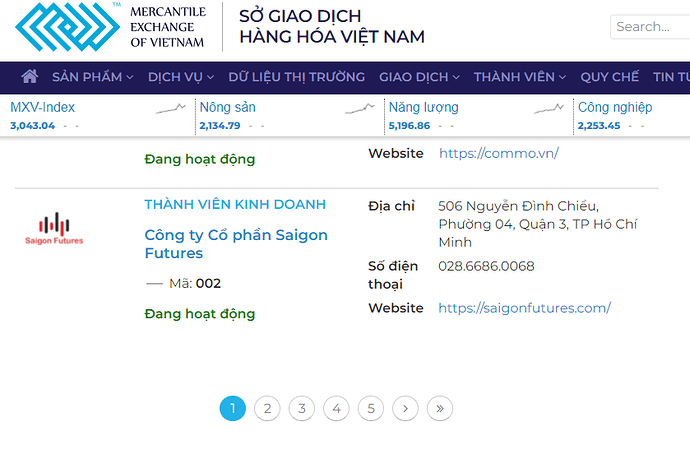
Task: Open the saigonfutures.com website link
Action: (x=524, y=308)
